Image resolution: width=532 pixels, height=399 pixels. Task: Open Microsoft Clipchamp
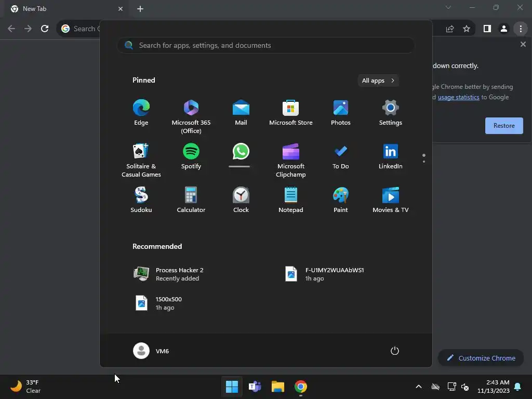(x=291, y=161)
